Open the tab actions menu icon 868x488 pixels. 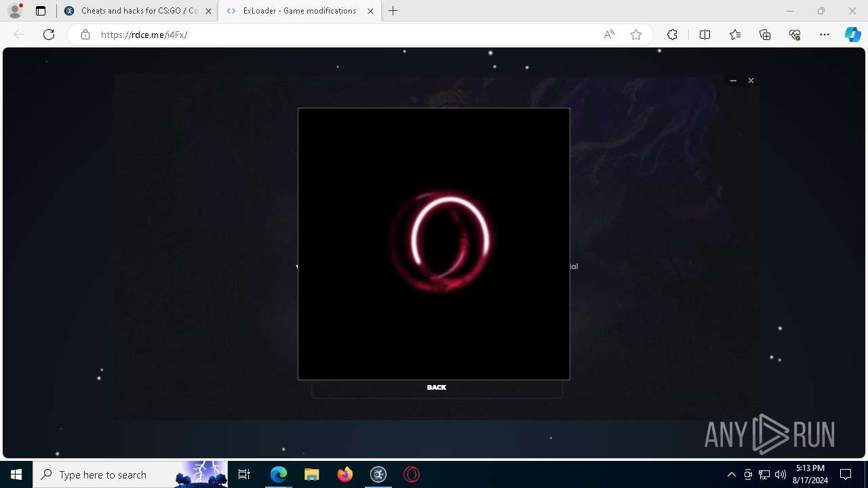(x=41, y=11)
